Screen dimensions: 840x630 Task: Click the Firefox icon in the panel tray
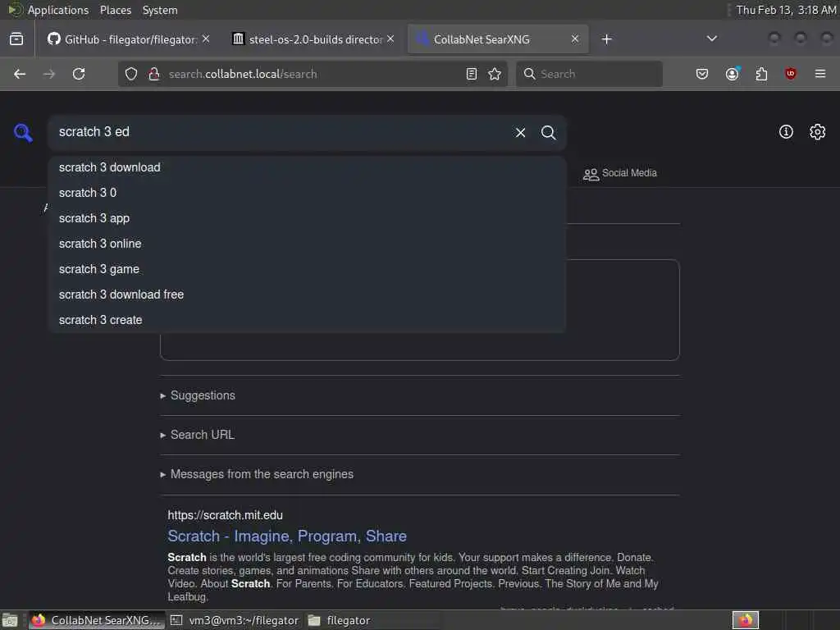pos(746,620)
